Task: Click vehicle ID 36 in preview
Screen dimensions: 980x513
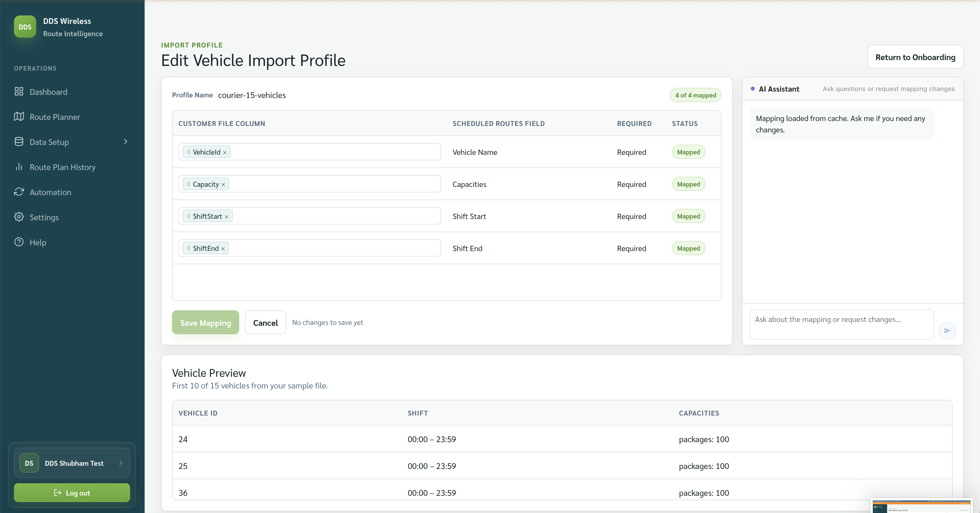Action: click(x=183, y=493)
